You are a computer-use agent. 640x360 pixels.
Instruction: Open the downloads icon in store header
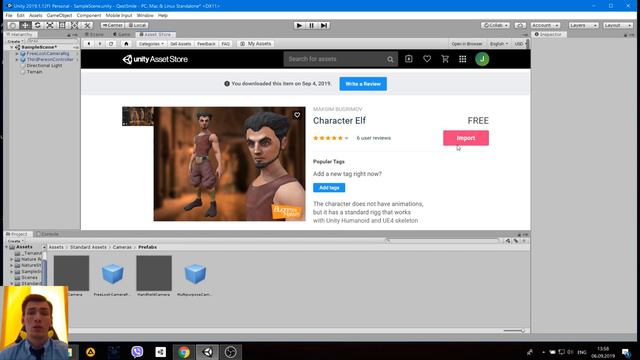click(409, 59)
